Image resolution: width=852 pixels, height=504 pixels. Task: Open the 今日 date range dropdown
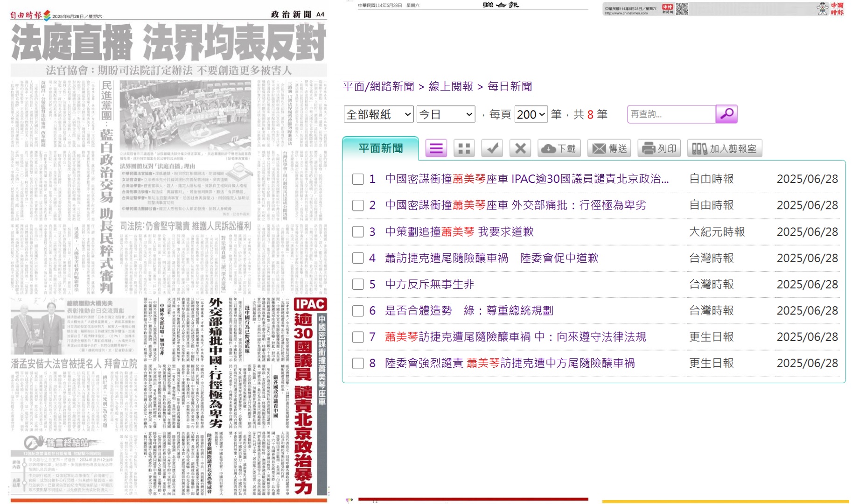pos(446,114)
